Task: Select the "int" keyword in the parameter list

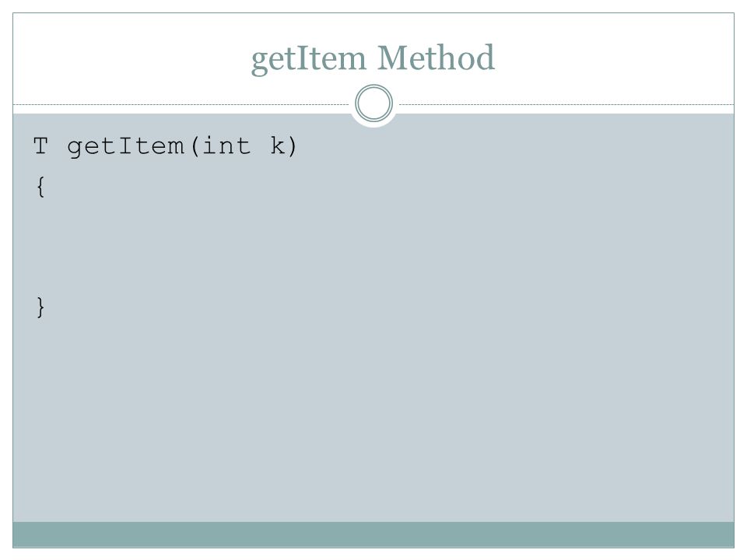Action: tap(226, 145)
